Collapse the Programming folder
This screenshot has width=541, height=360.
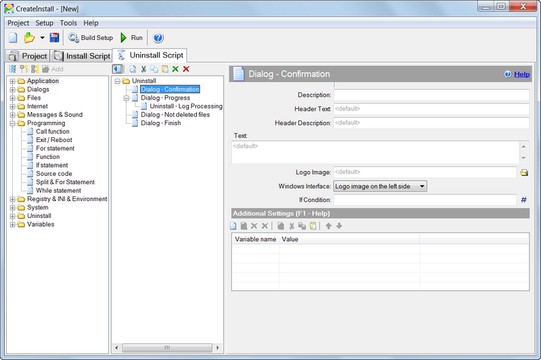[12, 123]
